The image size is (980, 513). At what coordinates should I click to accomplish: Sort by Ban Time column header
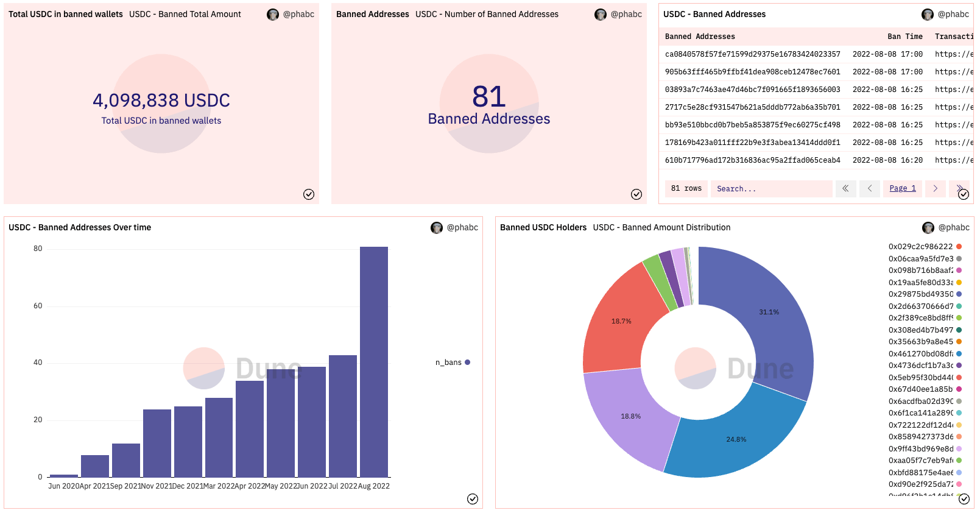pyautogui.click(x=905, y=37)
